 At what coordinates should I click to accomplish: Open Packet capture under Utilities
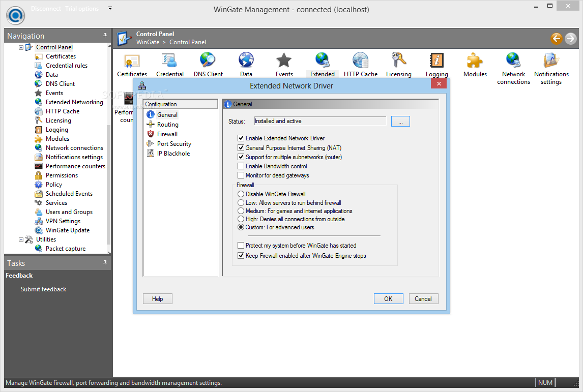(66, 249)
